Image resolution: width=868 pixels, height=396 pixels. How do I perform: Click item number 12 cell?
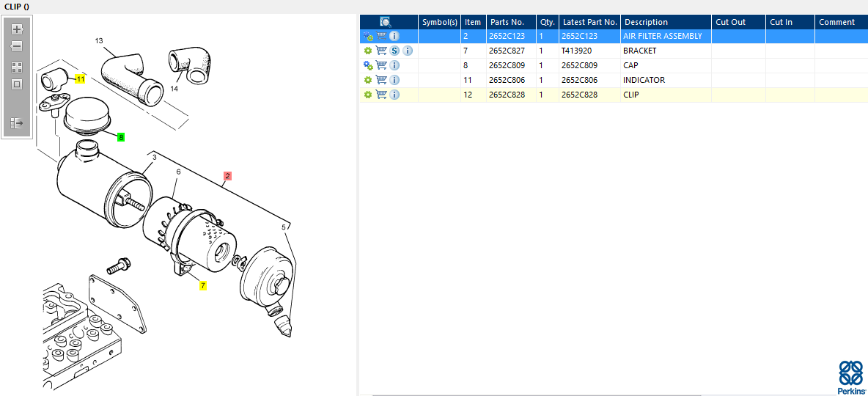click(x=474, y=95)
